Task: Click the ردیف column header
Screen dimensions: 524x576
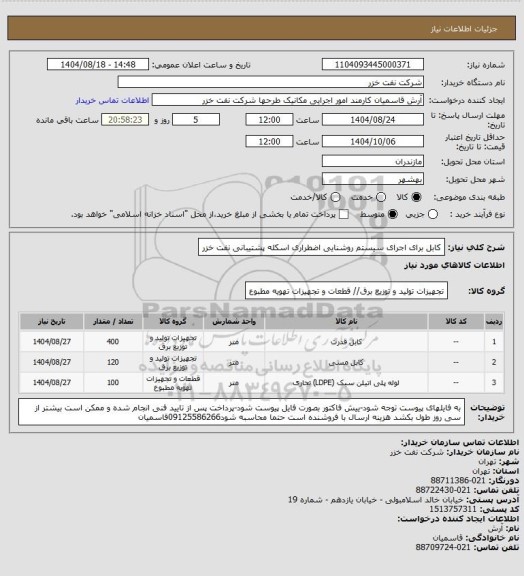Action: pyautogui.click(x=494, y=321)
